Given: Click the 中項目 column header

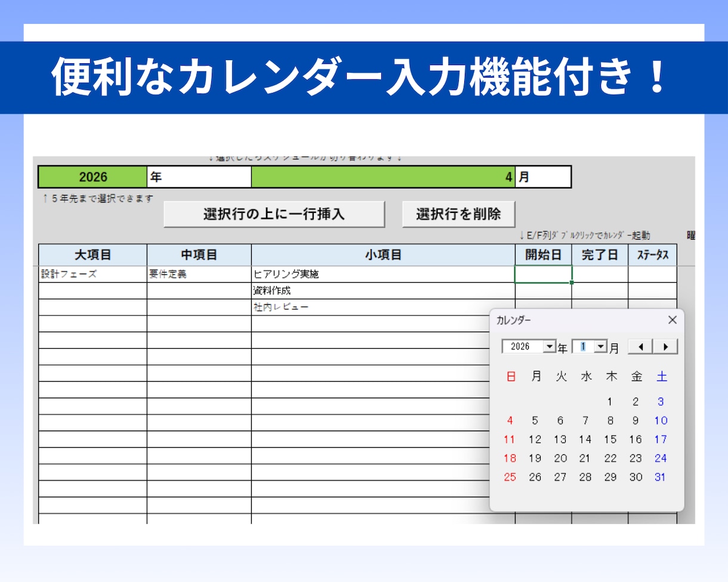Looking at the screenshot, I should coord(199,255).
